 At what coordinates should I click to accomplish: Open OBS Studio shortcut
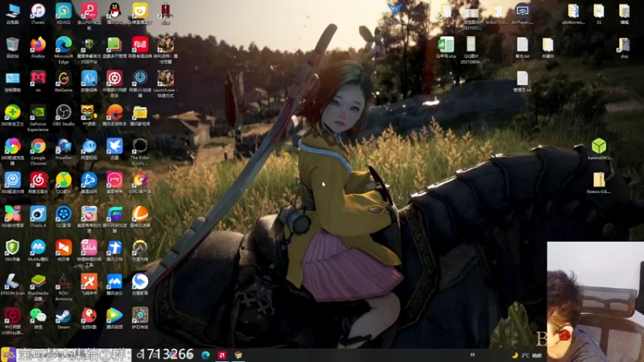point(64,115)
